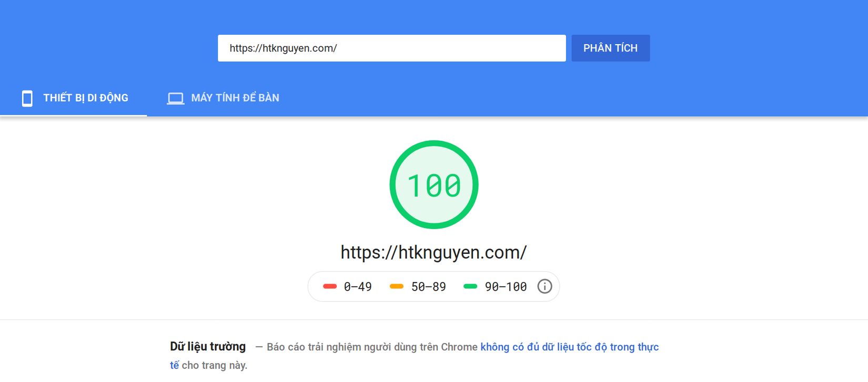Click the green 100 score gauge
The width and height of the screenshot is (868, 382).
[x=434, y=184]
